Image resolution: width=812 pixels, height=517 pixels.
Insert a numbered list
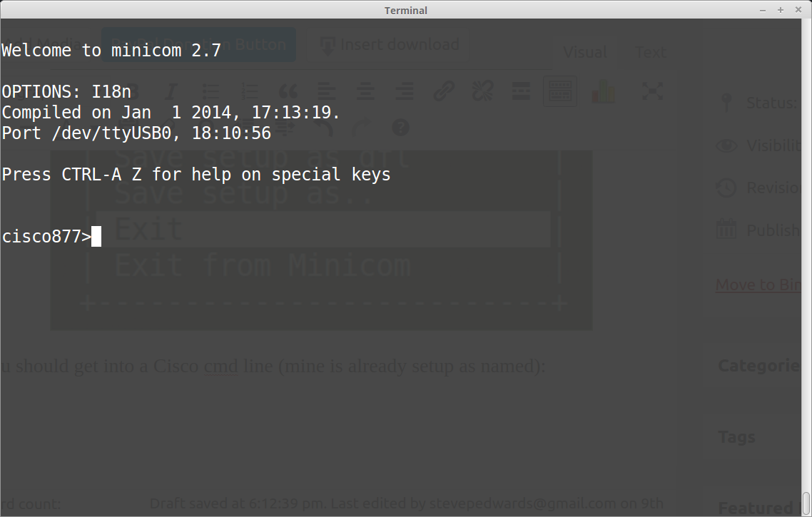tap(249, 91)
